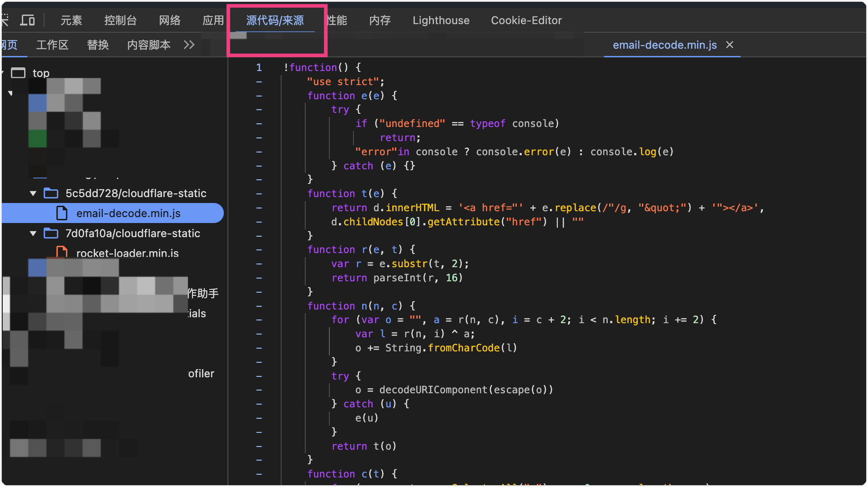The image size is (868, 487).
Task: Collapse the 5c5dd728/cloudflare-static folder
Action: click(x=33, y=193)
